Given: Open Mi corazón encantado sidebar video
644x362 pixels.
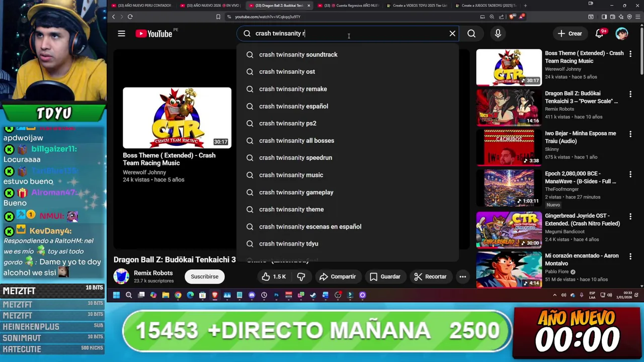Looking at the screenshot, I should (x=509, y=270).
